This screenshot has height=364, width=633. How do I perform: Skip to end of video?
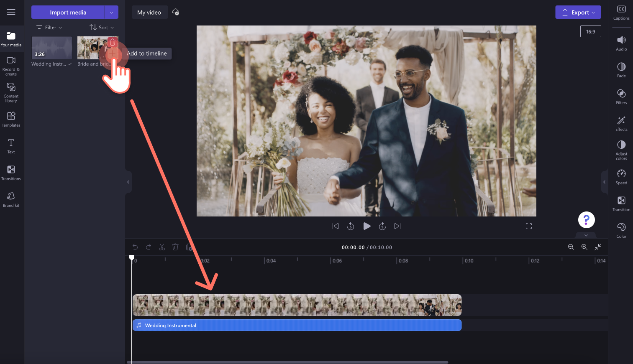(x=397, y=226)
